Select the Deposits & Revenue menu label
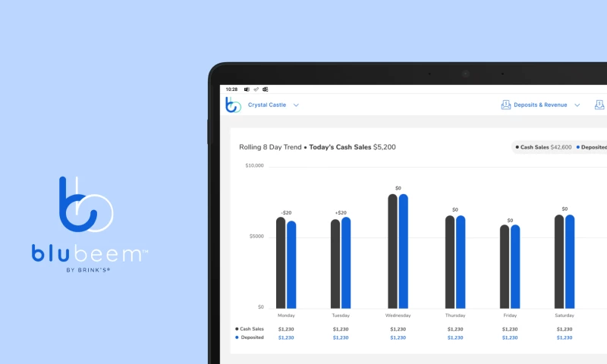 [539, 105]
